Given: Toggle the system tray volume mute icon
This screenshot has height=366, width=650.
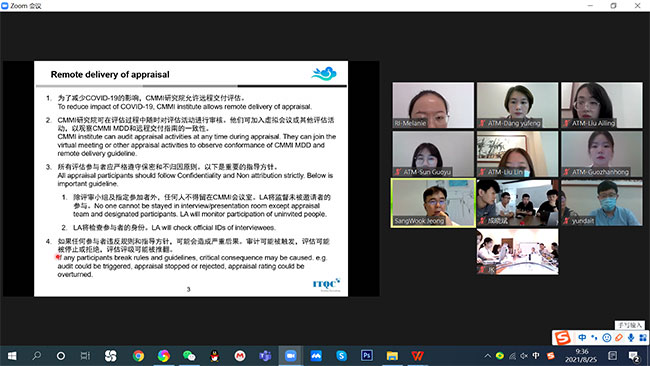Looking at the screenshot, I should pos(524,356).
